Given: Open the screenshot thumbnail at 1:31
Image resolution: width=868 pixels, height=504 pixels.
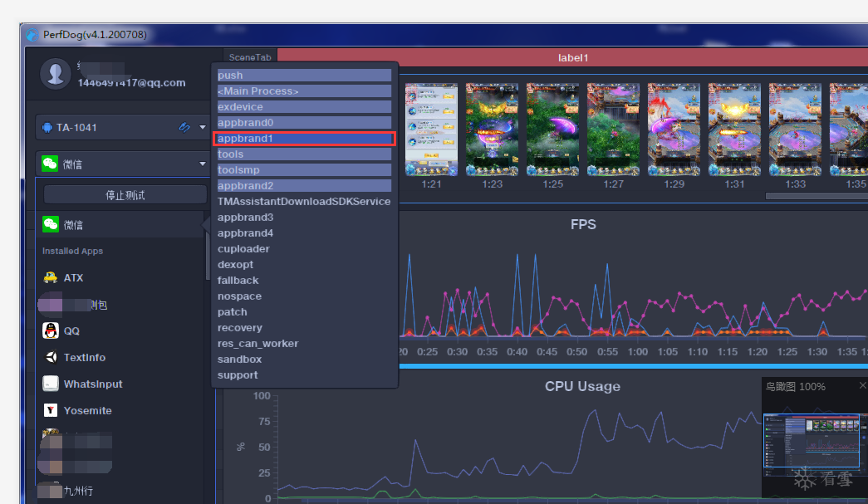Looking at the screenshot, I should [734, 130].
